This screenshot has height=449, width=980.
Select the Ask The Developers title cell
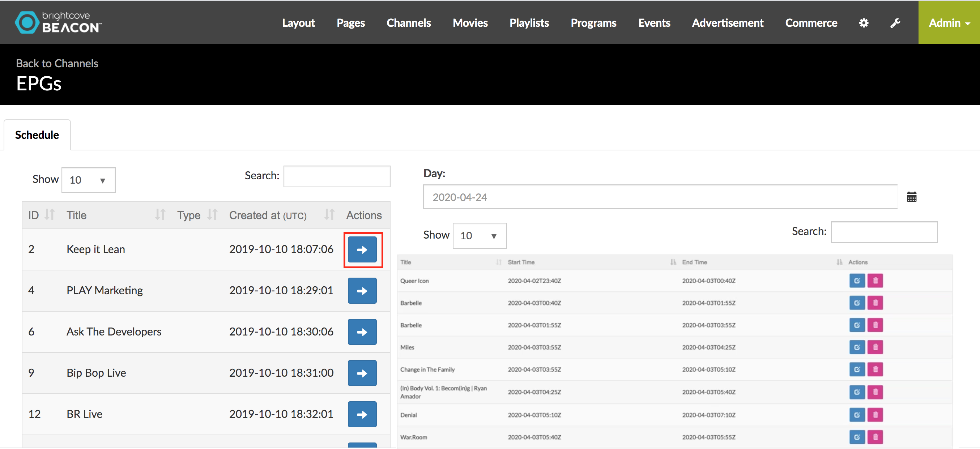(114, 332)
